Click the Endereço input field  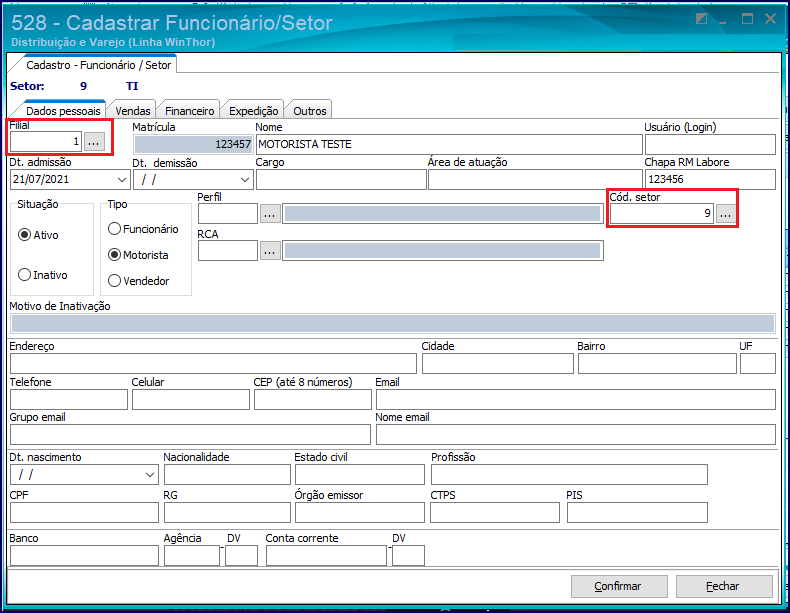[213, 364]
